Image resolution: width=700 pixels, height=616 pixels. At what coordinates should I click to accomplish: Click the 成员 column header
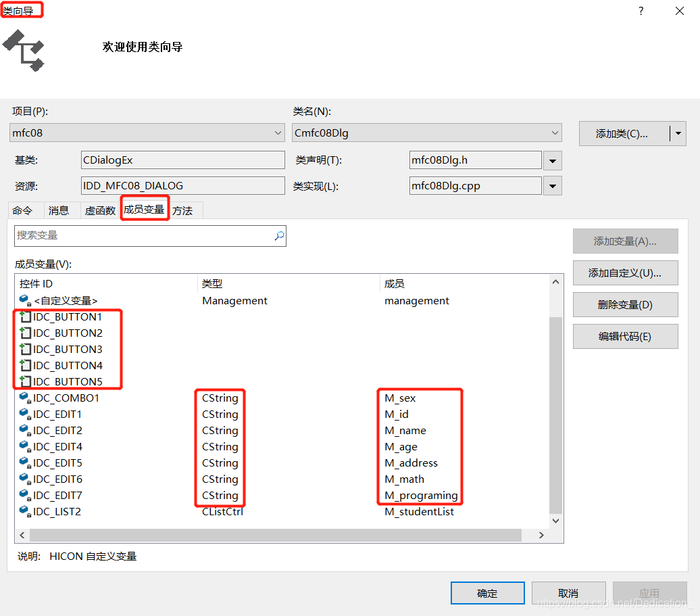(x=464, y=283)
